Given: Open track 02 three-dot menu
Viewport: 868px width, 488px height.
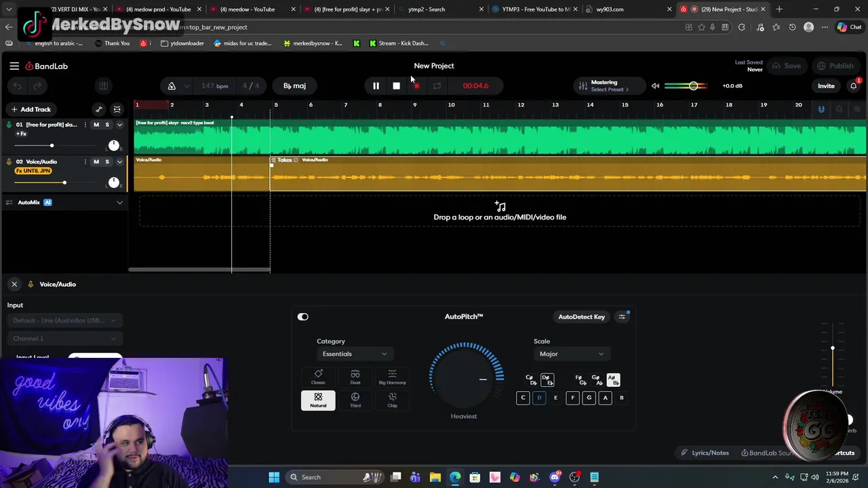Looking at the screenshot, I should 85,162.
